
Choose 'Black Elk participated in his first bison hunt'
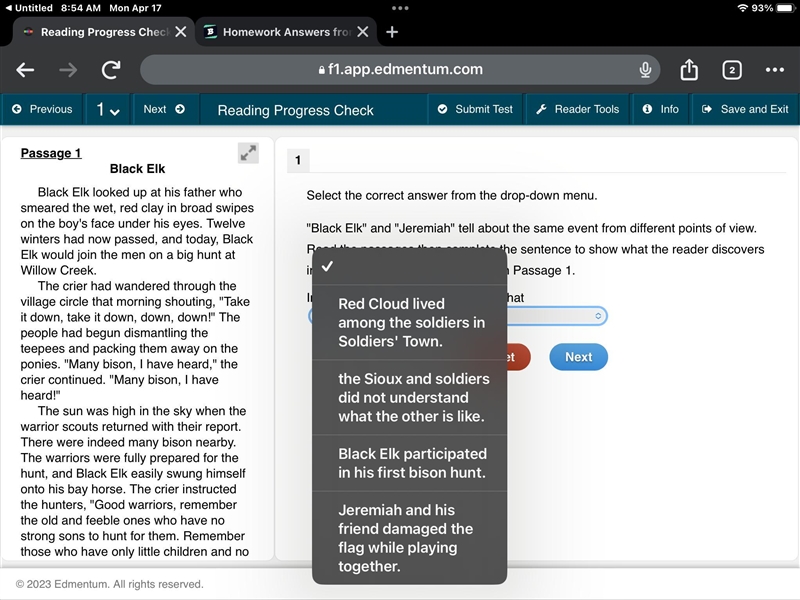tap(409, 463)
